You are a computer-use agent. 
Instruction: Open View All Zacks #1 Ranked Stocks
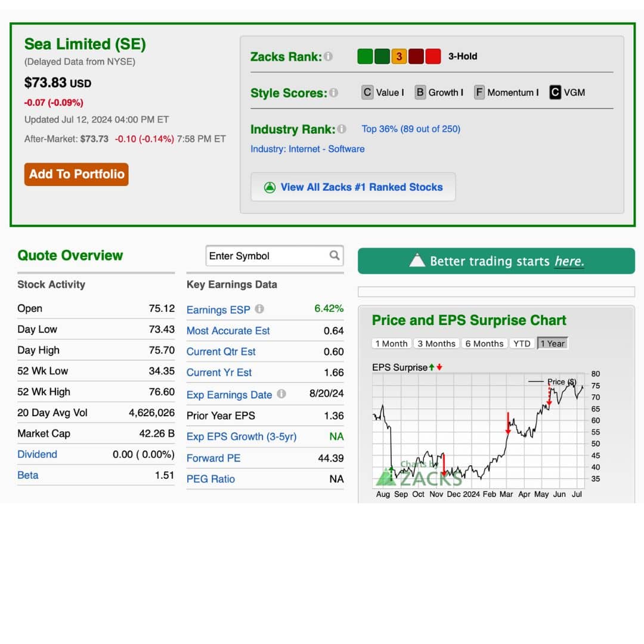coord(353,187)
